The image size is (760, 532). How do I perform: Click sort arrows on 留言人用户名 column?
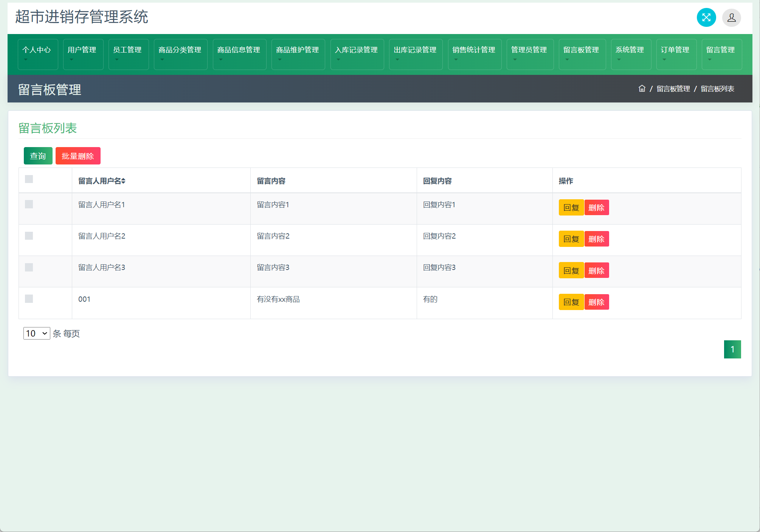[x=123, y=181]
